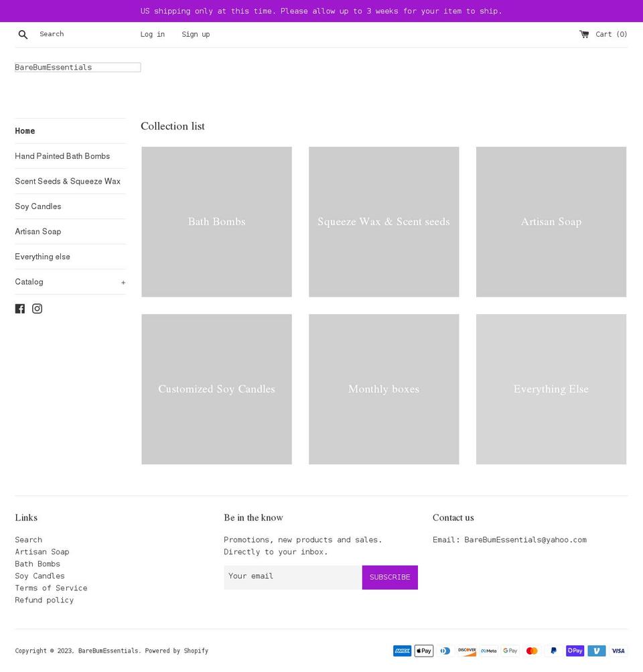Click the search magnifier icon

tap(23, 34)
